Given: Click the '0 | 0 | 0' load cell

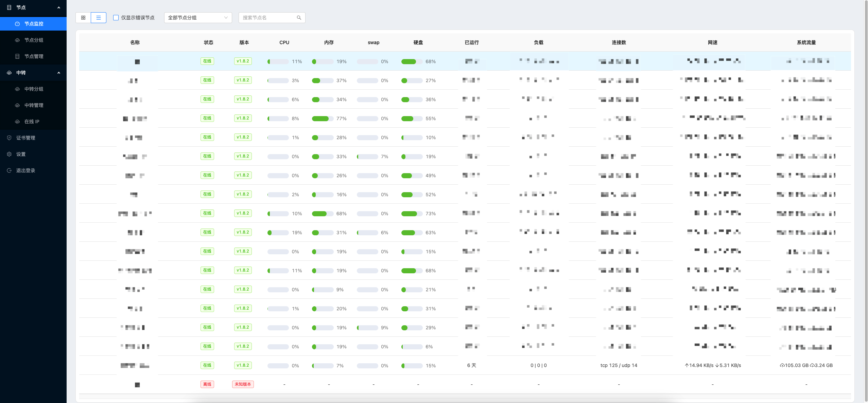Looking at the screenshot, I should pos(539,365).
